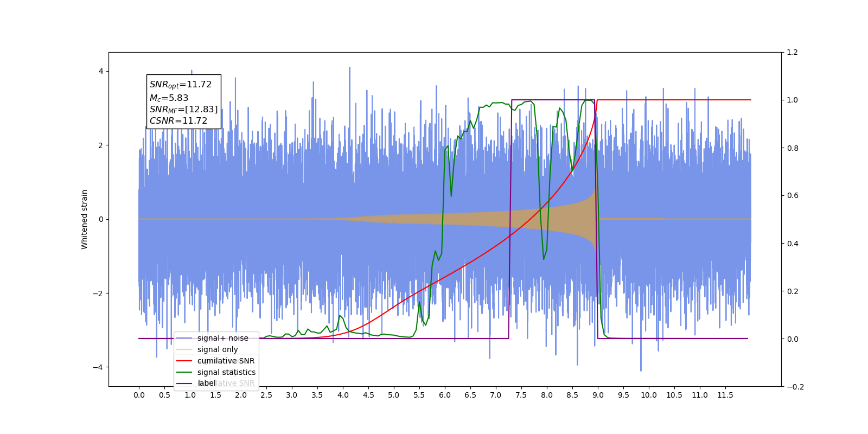The height and width of the screenshot is (434, 868).
Task: Click the SNRopt=11.72 annotation text
Action: (181, 85)
